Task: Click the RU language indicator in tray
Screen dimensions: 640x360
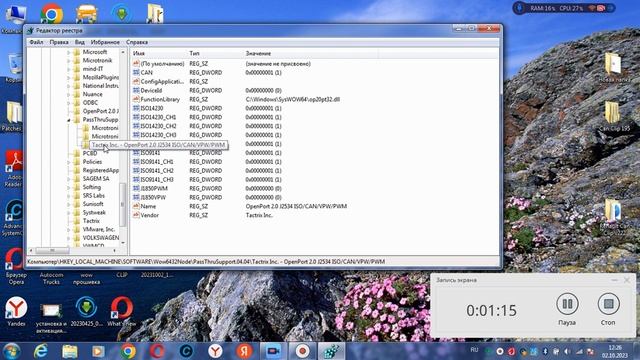Action: tap(474, 350)
